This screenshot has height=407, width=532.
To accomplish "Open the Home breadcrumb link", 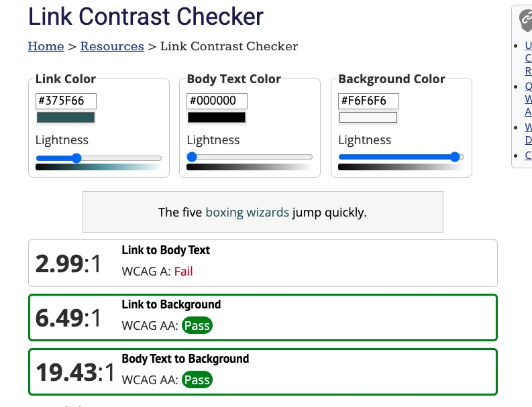I will click(46, 46).
